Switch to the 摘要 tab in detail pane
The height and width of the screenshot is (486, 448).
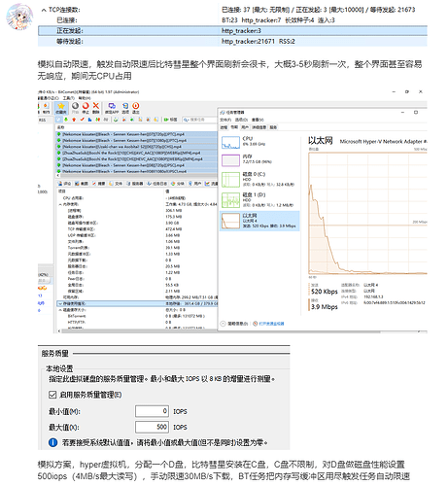tap(98, 184)
